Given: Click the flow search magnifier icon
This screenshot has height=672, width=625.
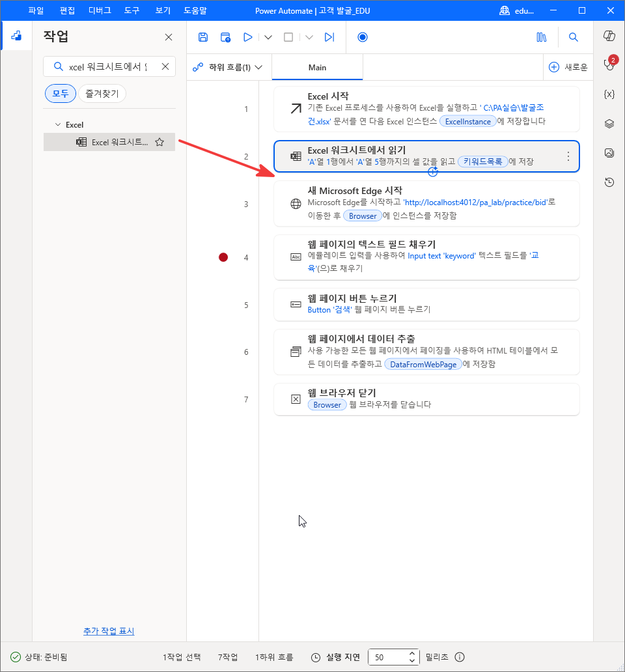Looking at the screenshot, I should coord(573,37).
